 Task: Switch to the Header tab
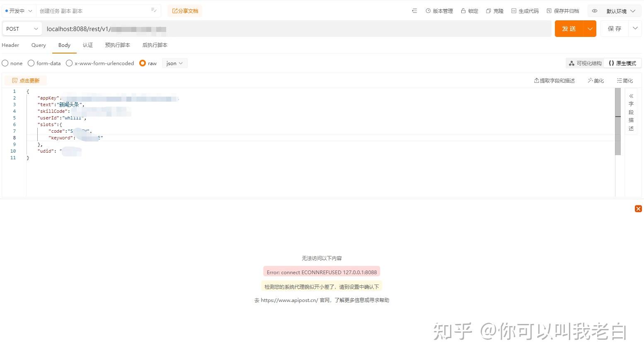(10, 45)
